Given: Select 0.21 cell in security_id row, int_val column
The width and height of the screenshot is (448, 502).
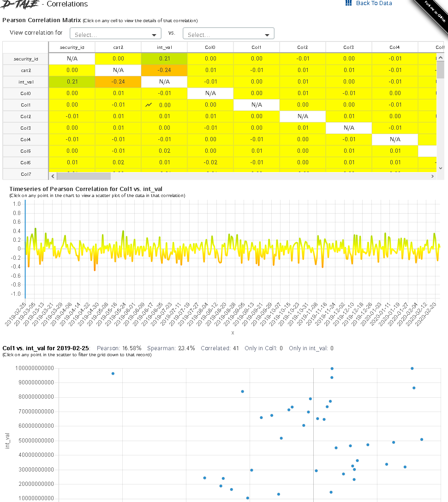Looking at the screenshot, I should coord(164,59).
